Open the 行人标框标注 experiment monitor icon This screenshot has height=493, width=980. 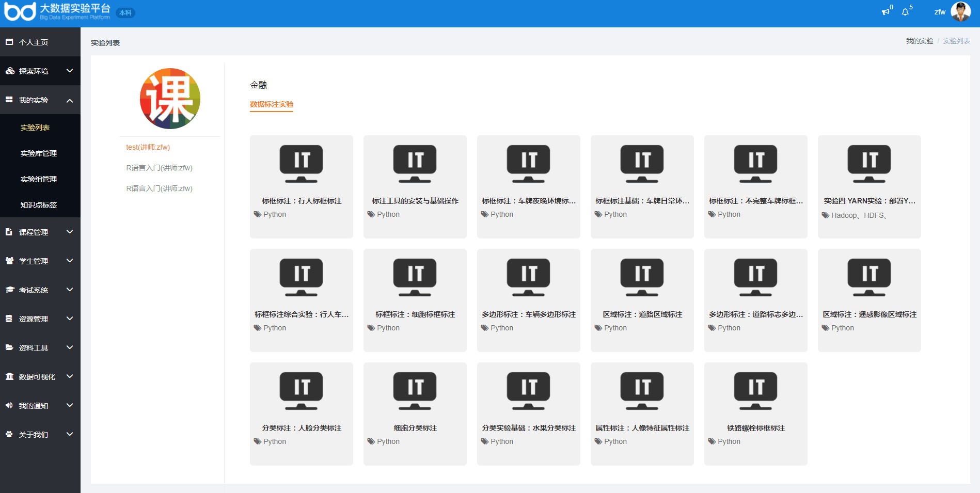301,164
